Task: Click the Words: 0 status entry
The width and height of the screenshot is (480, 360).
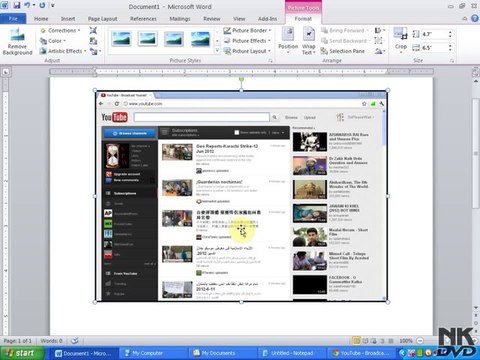Action: (x=51, y=341)
